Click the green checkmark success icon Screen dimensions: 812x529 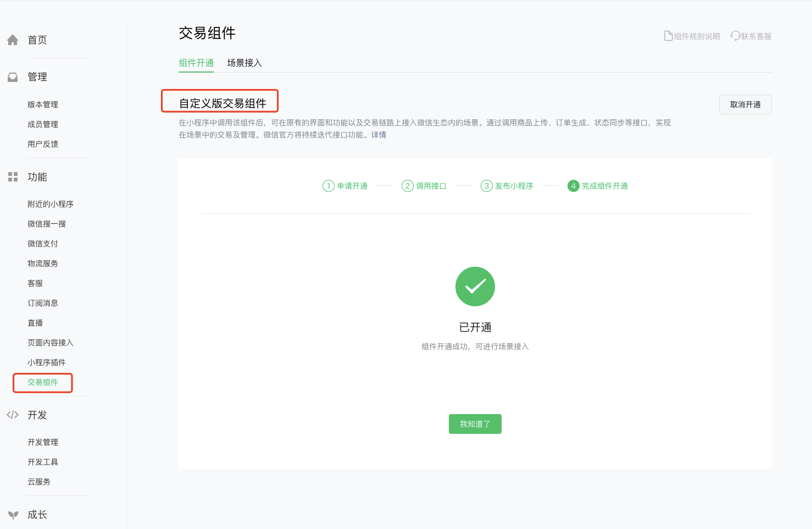pos(475,286)
